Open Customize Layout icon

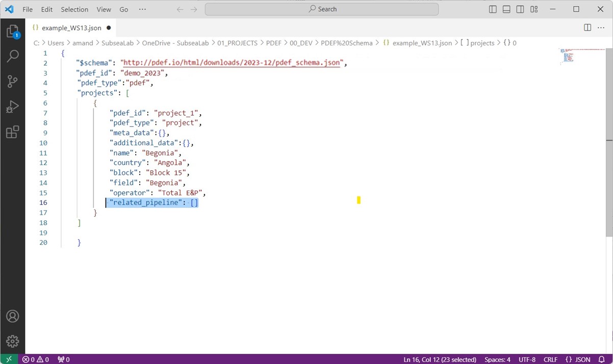click(x=534, y=9)
